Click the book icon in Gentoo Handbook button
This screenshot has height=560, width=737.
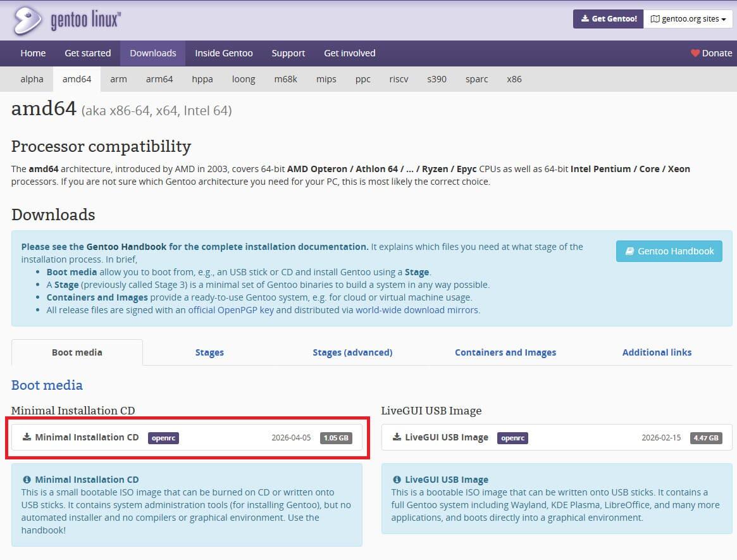[x=629, y=251]
